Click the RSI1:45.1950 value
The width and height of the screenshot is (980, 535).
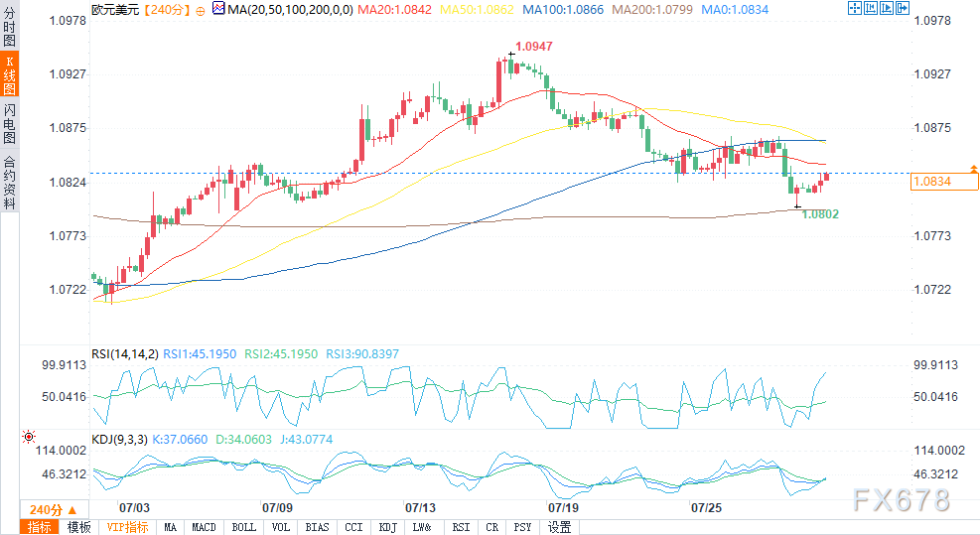coord(200,354)
